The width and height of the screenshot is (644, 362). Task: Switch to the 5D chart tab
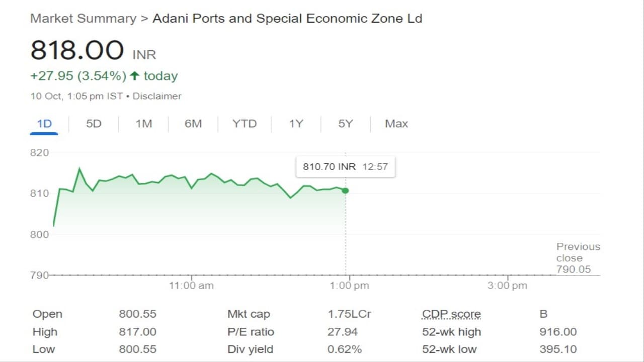94,124
